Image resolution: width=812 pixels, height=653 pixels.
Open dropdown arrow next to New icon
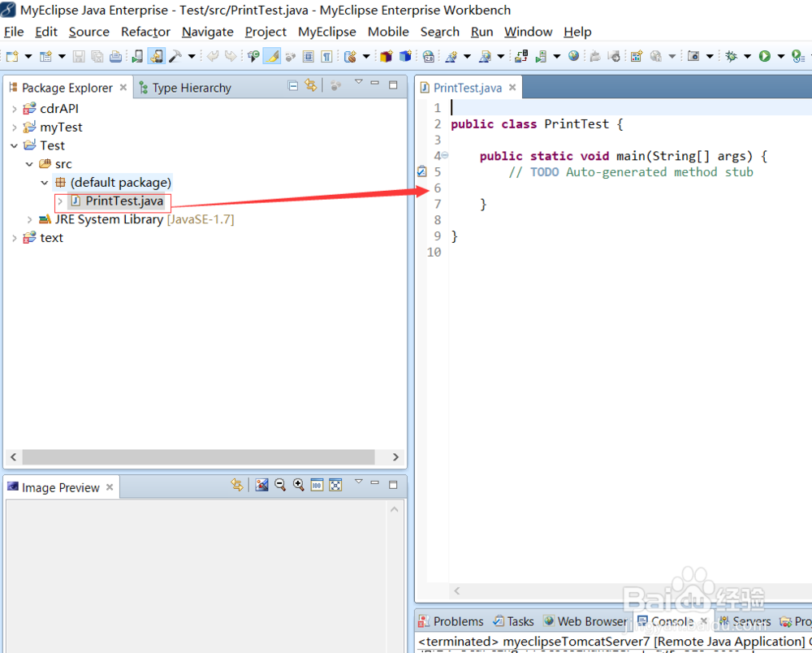tap(28, 56)
